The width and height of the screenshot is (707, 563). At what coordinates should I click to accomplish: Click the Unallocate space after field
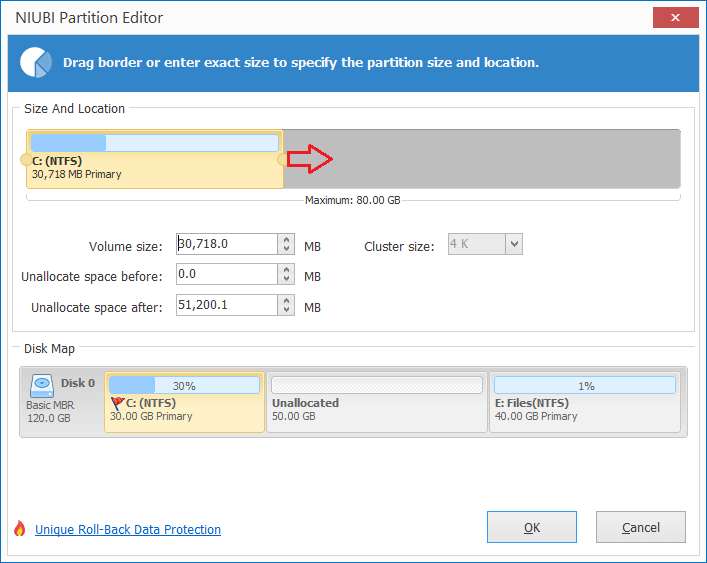227,305
